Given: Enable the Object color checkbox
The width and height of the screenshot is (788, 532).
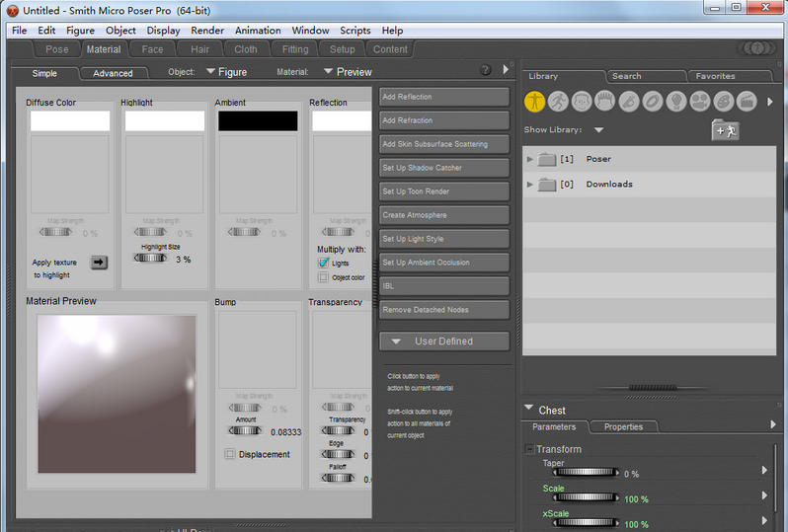Looking at the screenshot, I should tap(323, 277).
